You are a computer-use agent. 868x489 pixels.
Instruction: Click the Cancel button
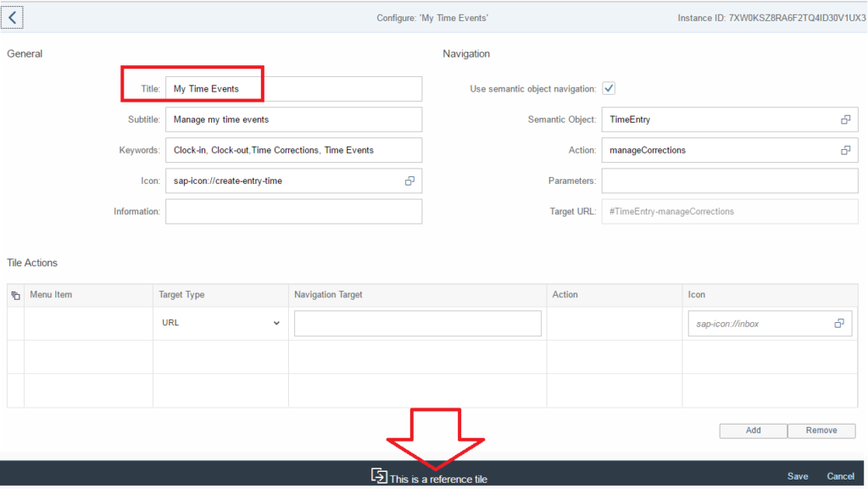(840, 476)
